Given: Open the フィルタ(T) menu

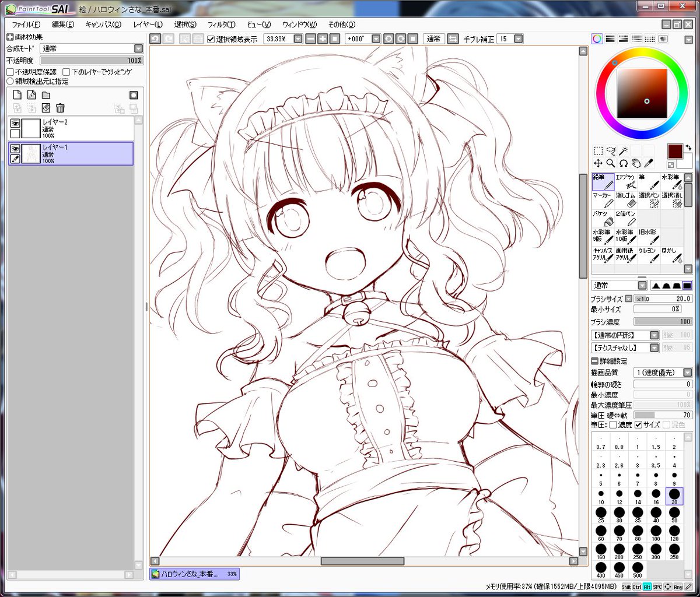Looking at the screenshot, I should click(222, 24).
